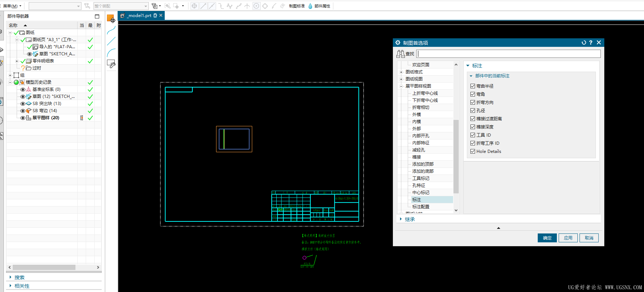Expand the 相关性 panel link
Viewport: 644px width, 292px height.
click(x=22, y=286)
